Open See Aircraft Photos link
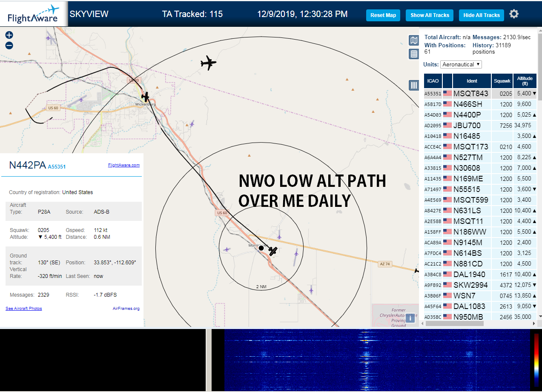542x392 pixels. point(24,308)
